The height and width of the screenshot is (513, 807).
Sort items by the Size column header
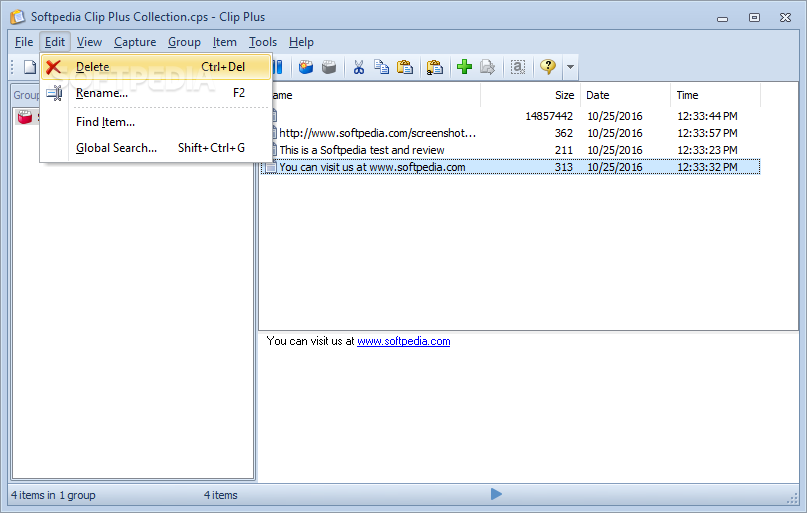[x=530, y=95]
